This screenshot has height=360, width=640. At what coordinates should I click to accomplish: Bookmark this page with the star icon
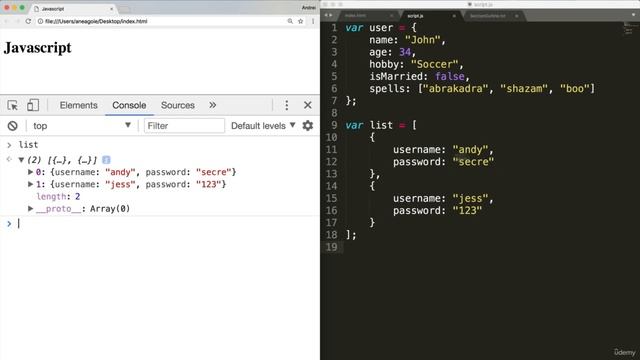coord(300,21)
